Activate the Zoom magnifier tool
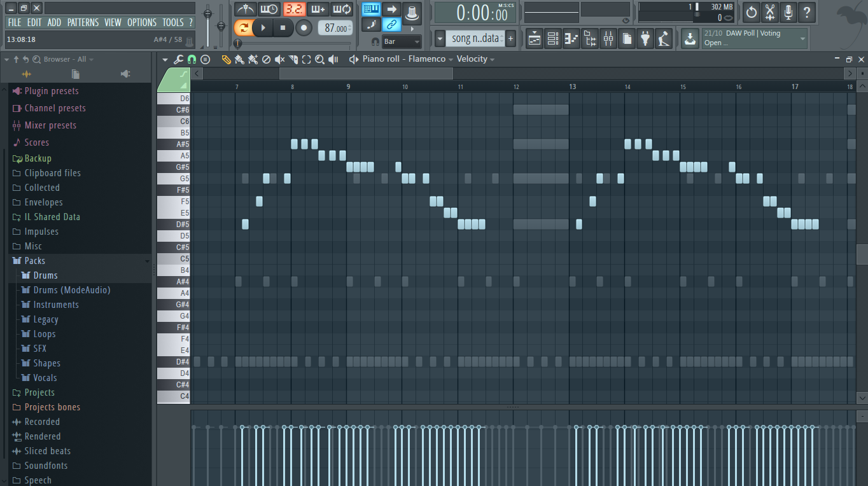This screenshot has width=868, height=486. 319,59
